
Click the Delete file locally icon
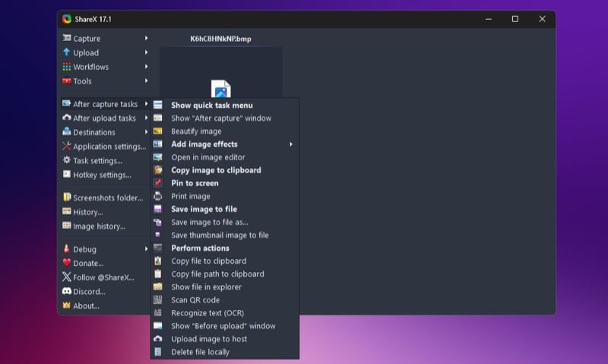pos(158,352)
